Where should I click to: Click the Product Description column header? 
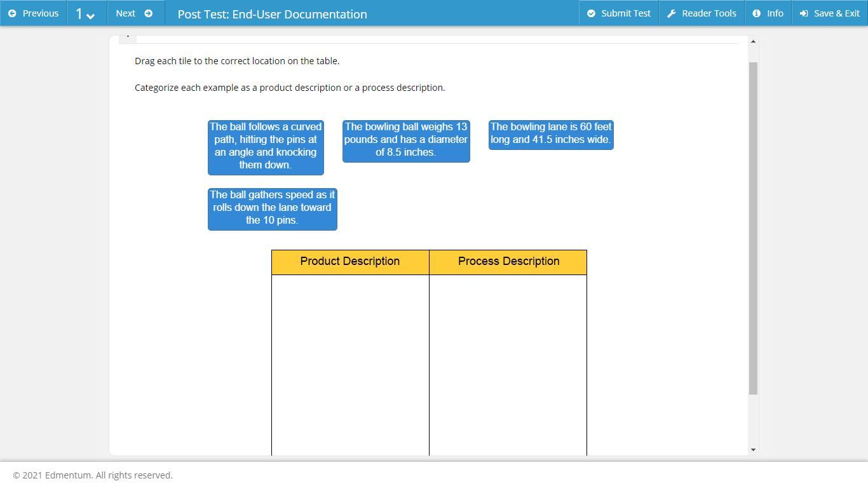(x=350, y=262)
